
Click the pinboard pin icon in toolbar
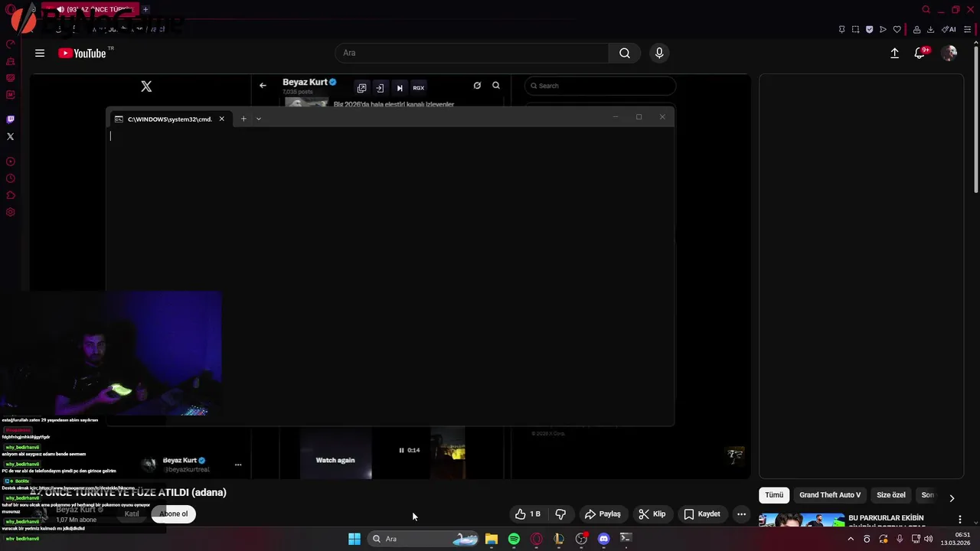pyautogui.click(x=841, y=29)
